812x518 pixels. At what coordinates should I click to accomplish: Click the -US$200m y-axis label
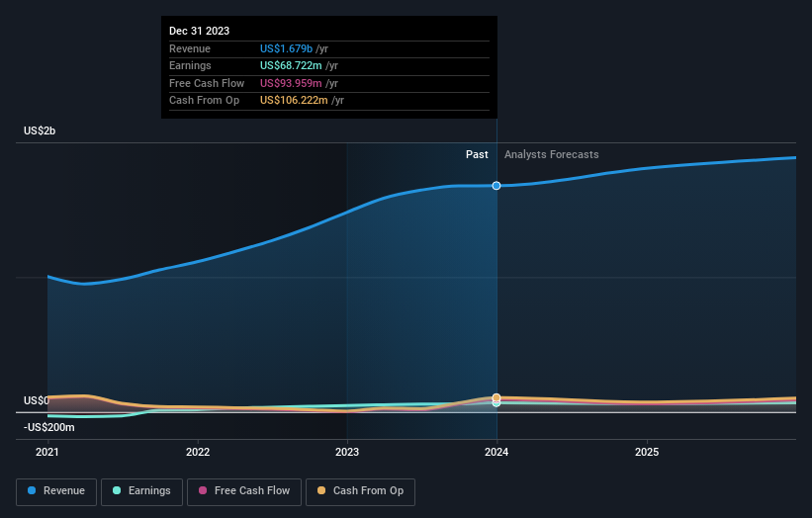(x=49, y=427)
